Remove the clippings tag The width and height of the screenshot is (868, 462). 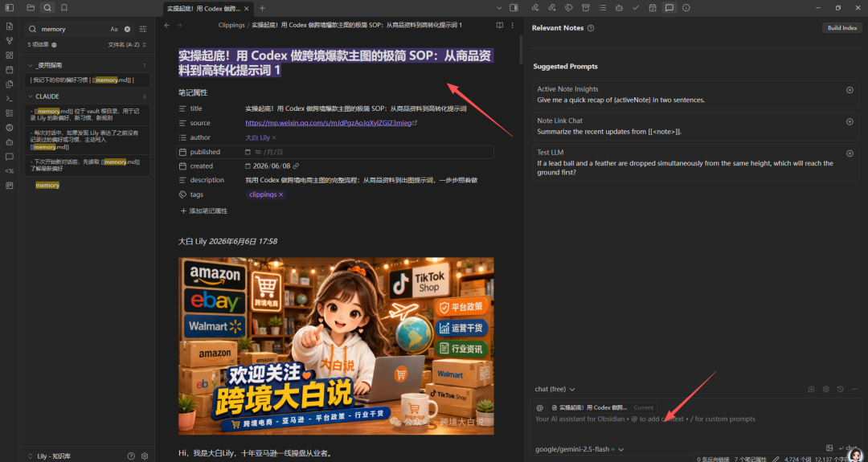(x=280, y=194)
